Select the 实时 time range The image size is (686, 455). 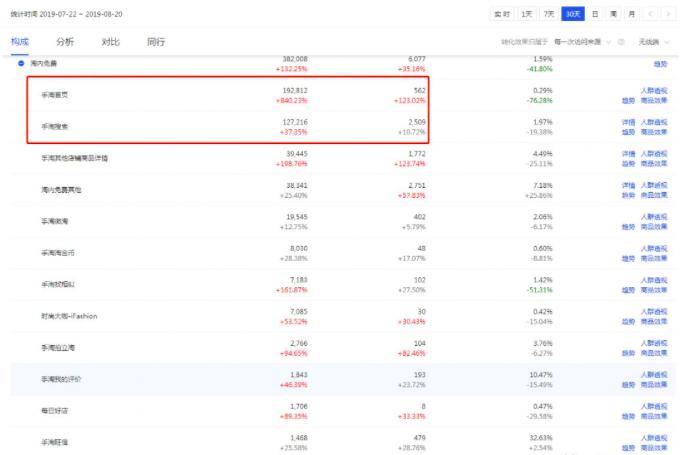pyautogui.click(x=502, y=14)
